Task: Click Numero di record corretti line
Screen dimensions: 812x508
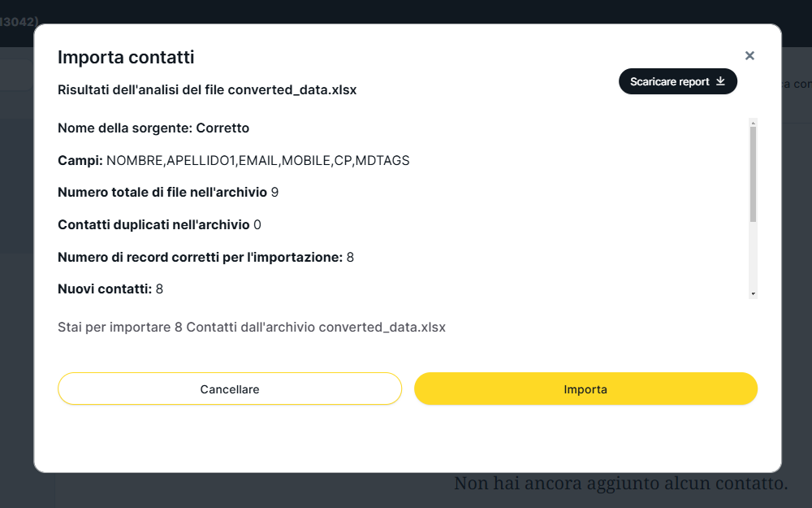Action: [x=205, y=257]
